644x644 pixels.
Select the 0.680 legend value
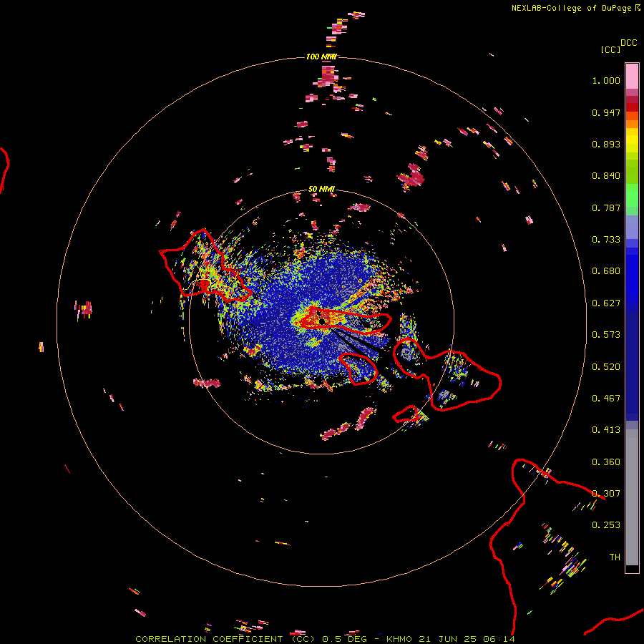(x=606, y=271)
